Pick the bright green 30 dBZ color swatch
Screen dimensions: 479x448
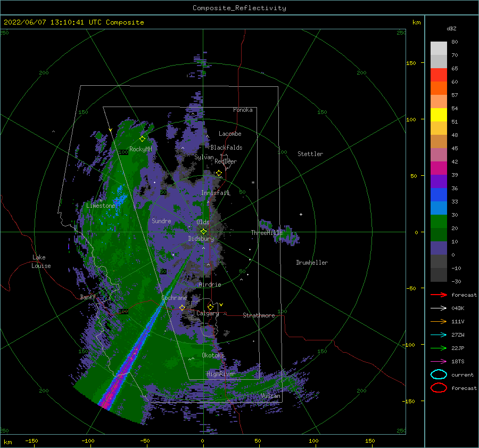tap(439, 221)
